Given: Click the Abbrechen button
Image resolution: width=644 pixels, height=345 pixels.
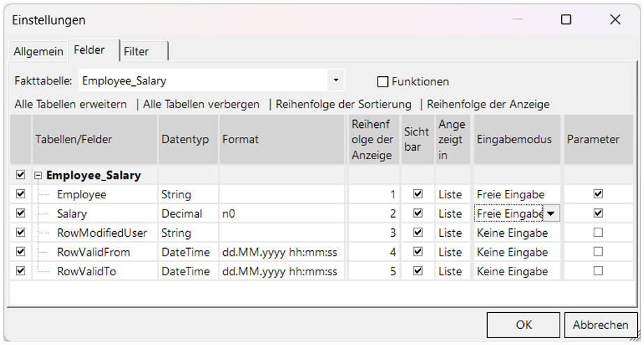Looking at the screenshot, I should coord(600,325).
